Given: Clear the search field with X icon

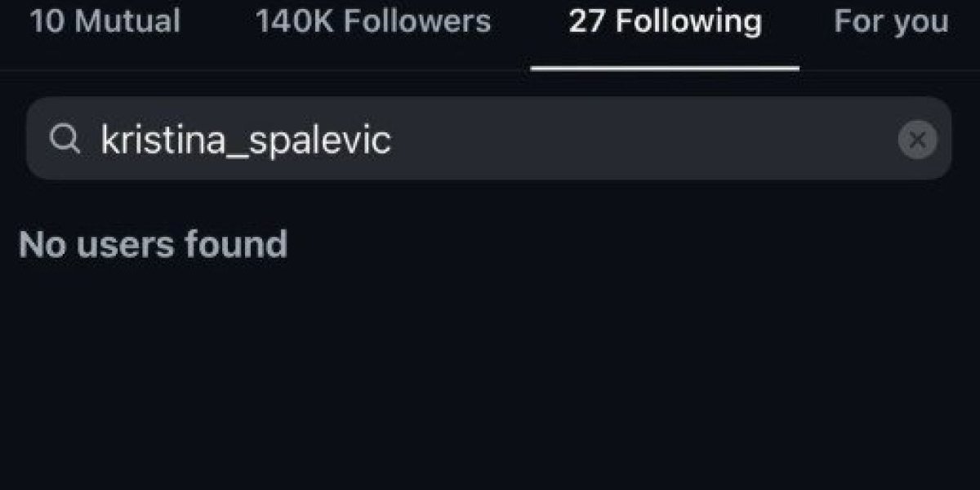Looking at the screenshot, I should click(917, 140).
